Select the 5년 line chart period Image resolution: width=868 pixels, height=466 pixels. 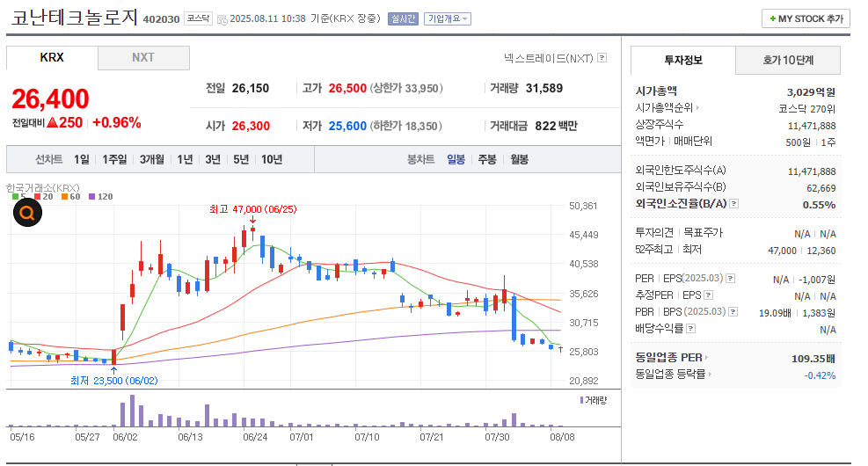[241, 159]
